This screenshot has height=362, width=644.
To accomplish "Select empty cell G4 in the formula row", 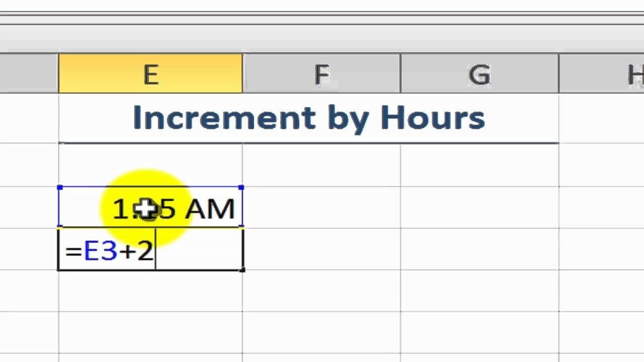I will 479,250.
